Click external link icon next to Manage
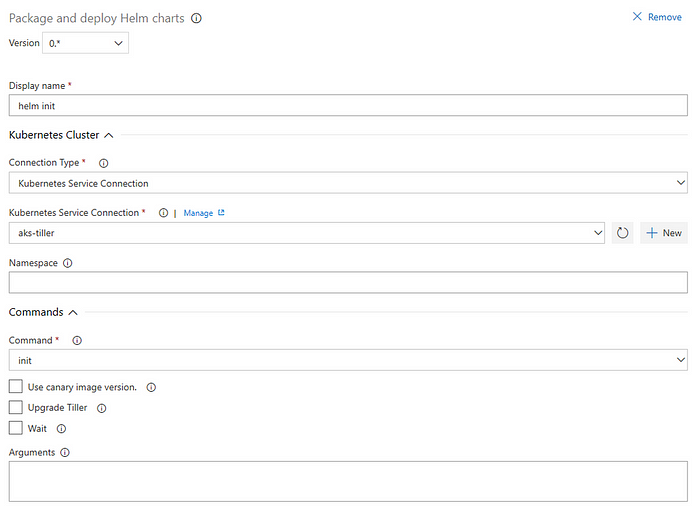The height and width of the screenshot is (510, 700). 221,213
